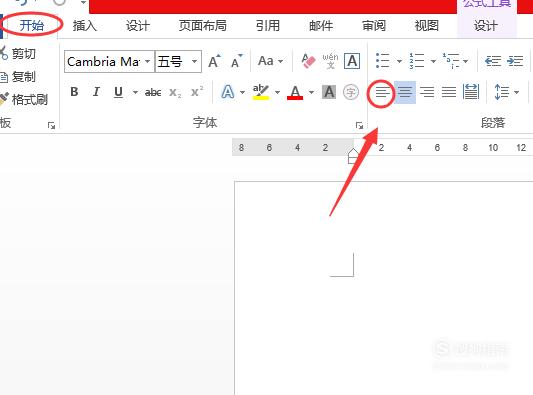The width and height of the screenshot is (533, 395).
Task: Switch to the 页面布局 tab
Action: tap(203, 25)
